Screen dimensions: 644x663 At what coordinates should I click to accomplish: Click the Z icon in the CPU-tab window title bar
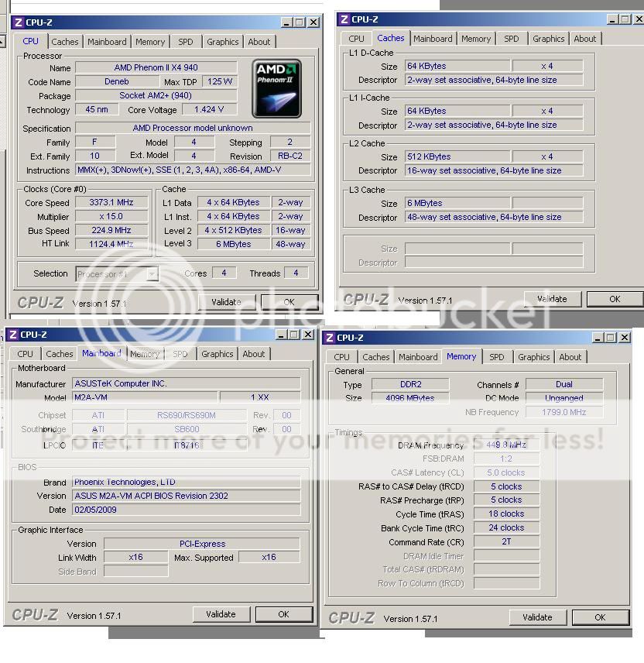pos(18,22)
